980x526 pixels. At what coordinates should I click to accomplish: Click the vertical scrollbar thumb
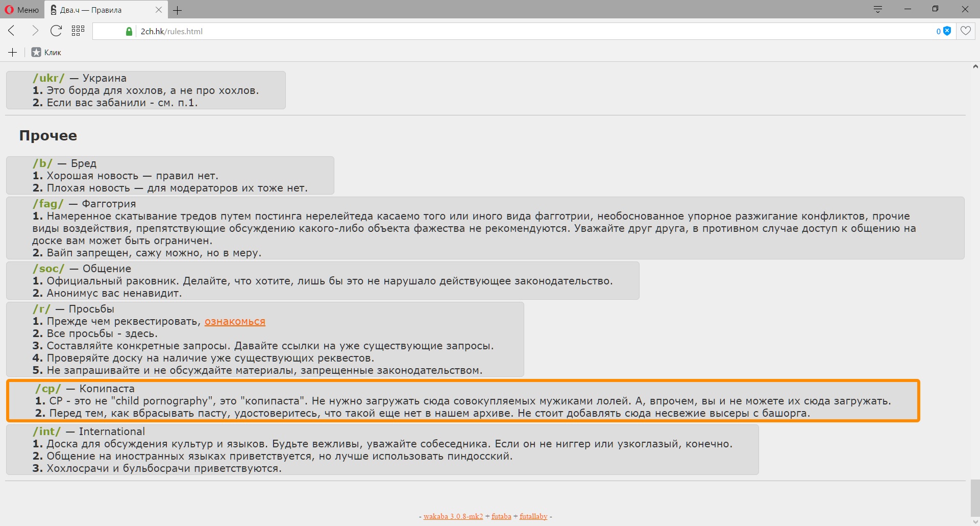pyautogui.click(x=975, y=498)
